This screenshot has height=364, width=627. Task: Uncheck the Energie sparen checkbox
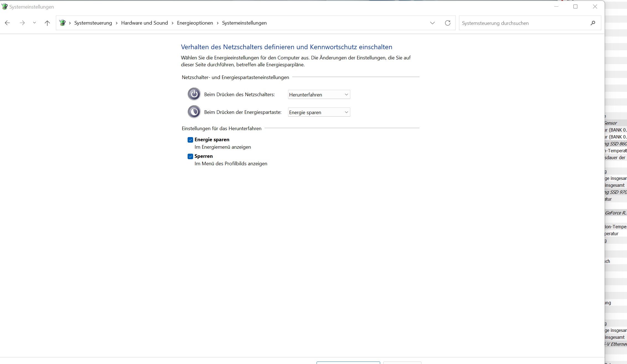[190, 140]
